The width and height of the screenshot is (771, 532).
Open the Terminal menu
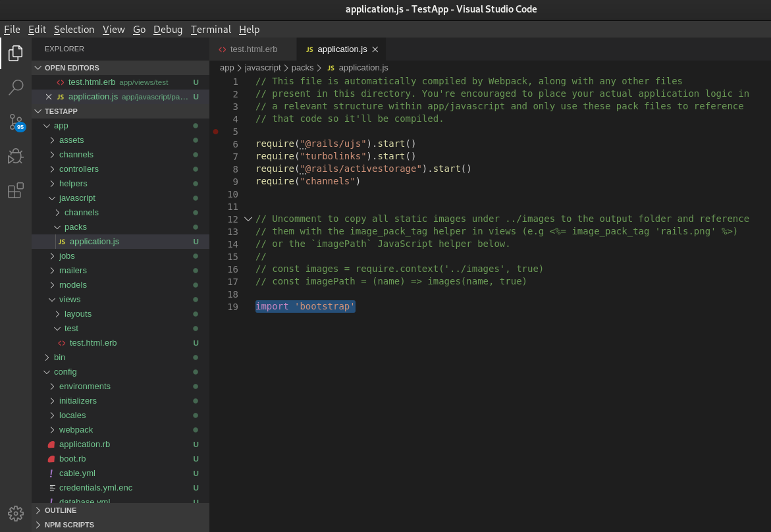(x=211, y=30)
